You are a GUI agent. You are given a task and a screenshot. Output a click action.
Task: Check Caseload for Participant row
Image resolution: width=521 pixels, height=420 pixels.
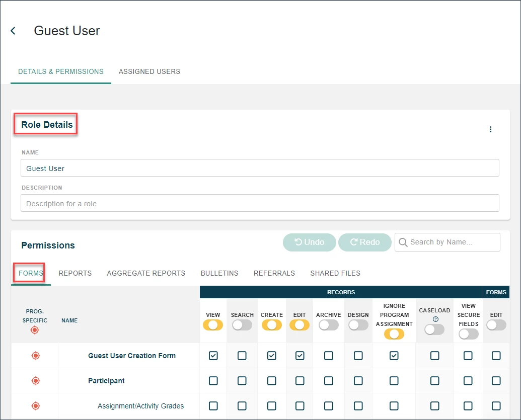click(x=434, y=380)
